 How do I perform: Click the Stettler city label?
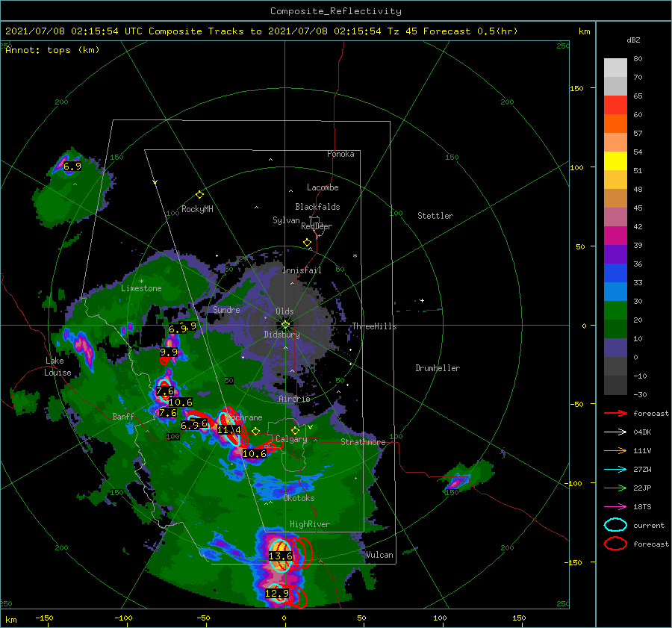pos(435,216)
